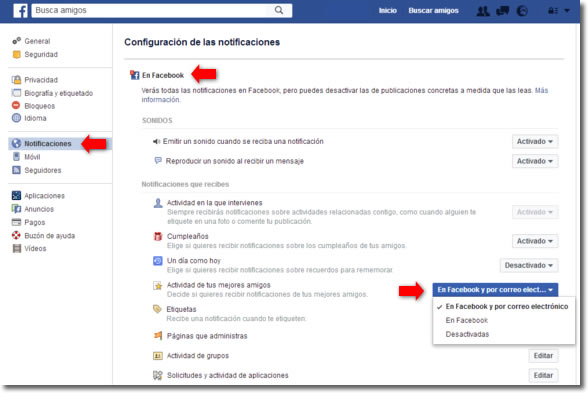The height and width of the screenshot is (393, 588).
Task: Open Activado dropdown for Cumpleaños
Action: [x=535, y=241]
